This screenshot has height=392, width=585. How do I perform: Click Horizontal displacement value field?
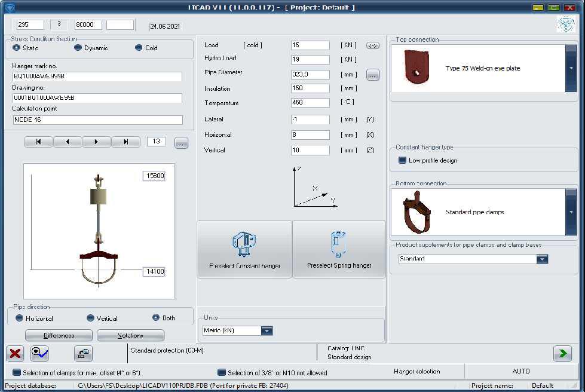point(310,134)
